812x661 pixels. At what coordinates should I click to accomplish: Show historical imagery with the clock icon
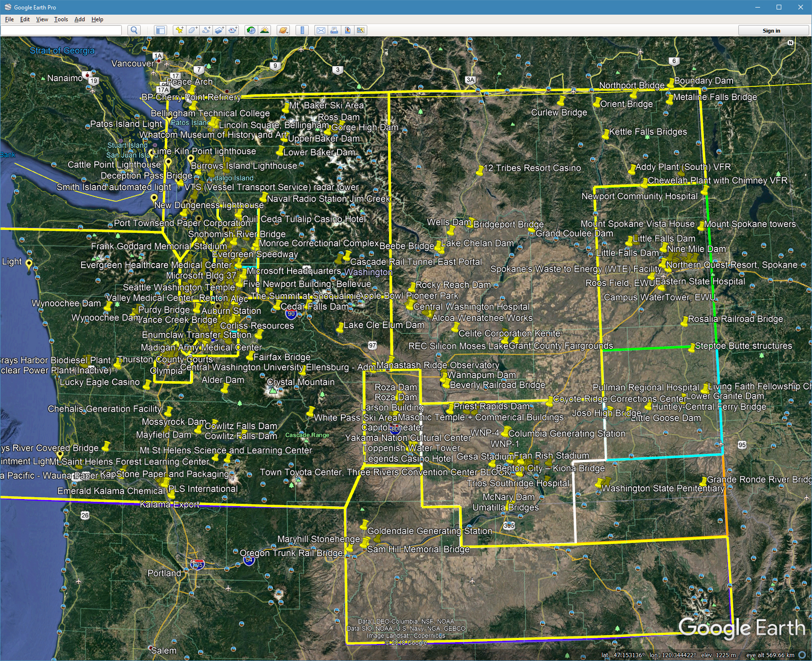pyautogui.click(x=251, y=30)
